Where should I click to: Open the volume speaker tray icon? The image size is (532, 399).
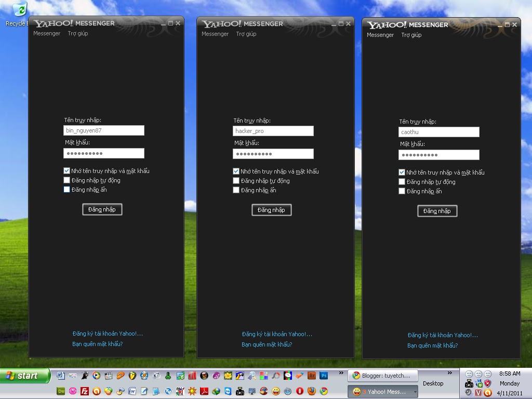(x=469, y=393)
